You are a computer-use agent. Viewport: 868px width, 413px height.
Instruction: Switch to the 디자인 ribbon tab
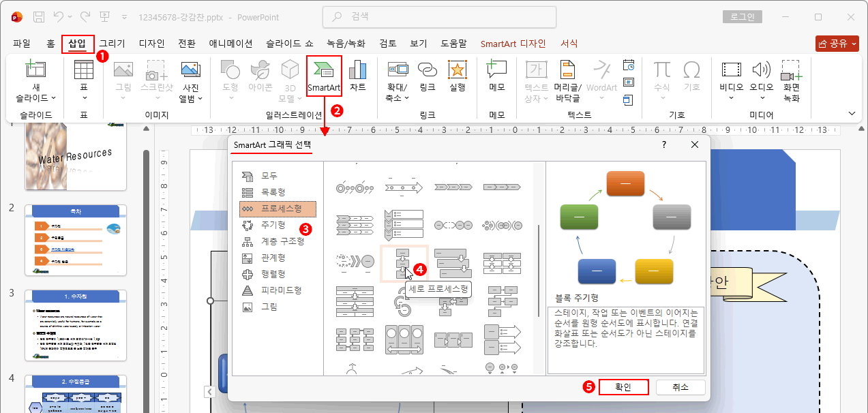coord(151,44)
